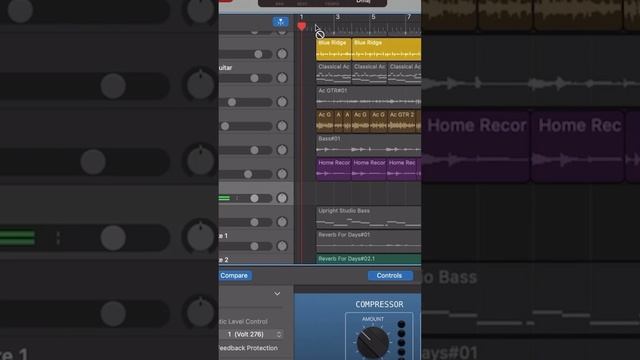Viewport: 640px width, 360px height.
Task: Click the pan knob on the selected empty track
Action: click(282, 198)
